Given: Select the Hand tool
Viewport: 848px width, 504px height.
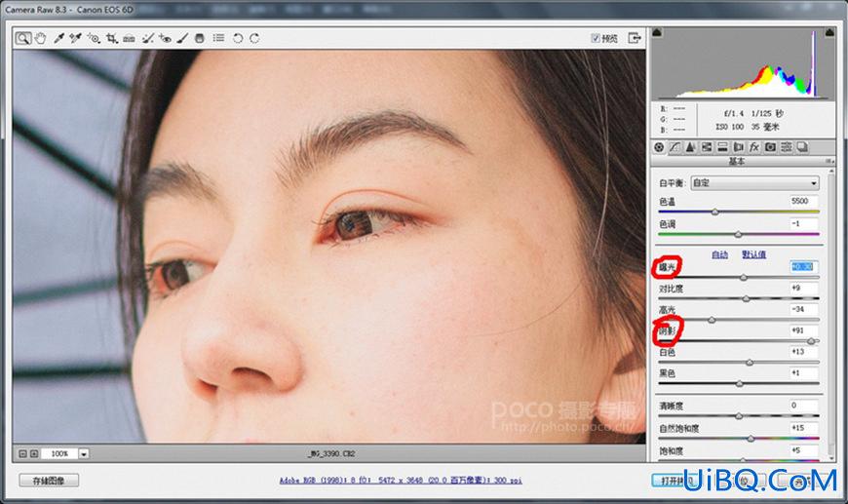Looking at the screenshot, I should point(41,38).
